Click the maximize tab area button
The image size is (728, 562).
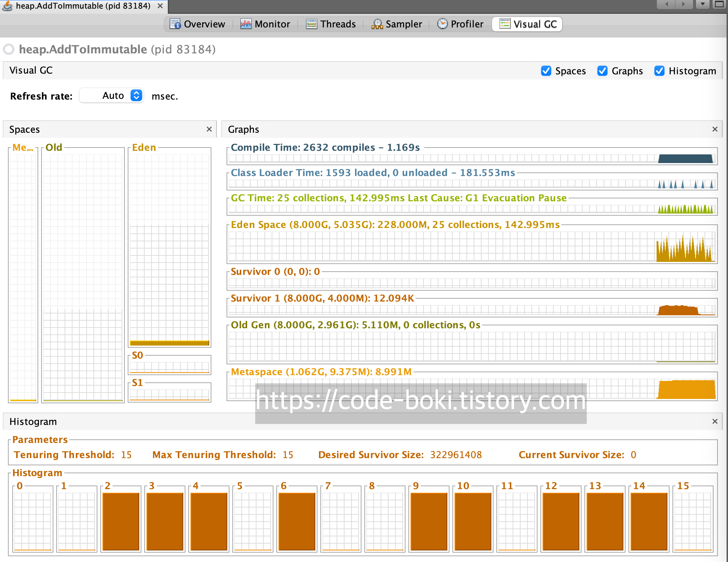click(719, 4)
